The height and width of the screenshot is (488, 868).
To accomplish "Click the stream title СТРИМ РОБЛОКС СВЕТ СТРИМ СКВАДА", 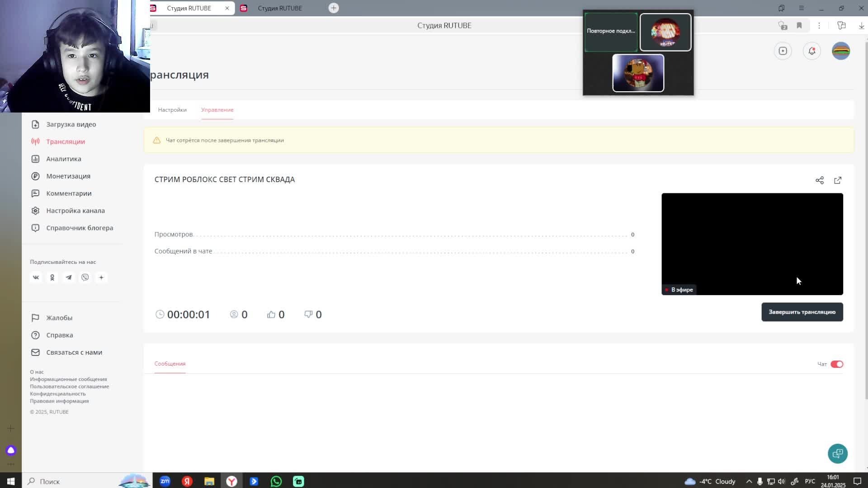I will [225, 180].
